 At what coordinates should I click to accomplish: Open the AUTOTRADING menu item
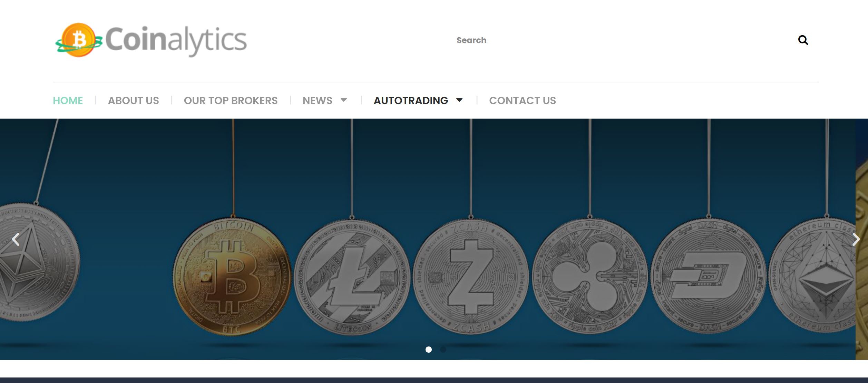(x=411, y=100)
